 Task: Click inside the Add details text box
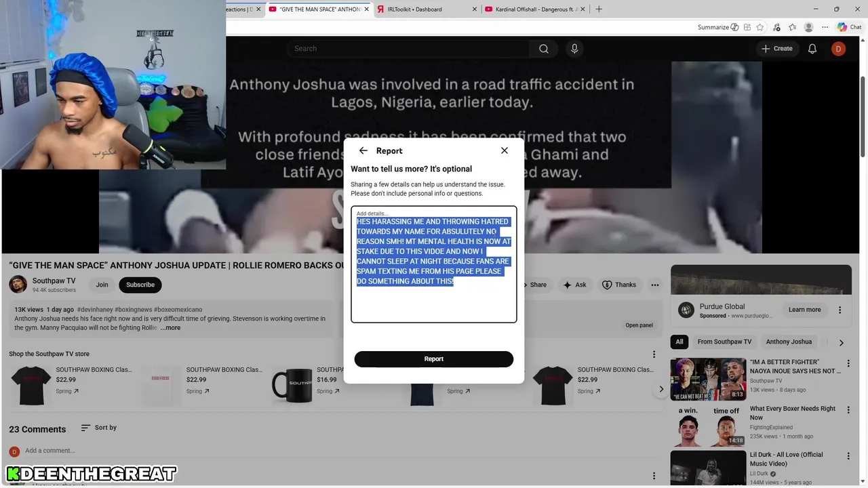click(x=434, y=264)
